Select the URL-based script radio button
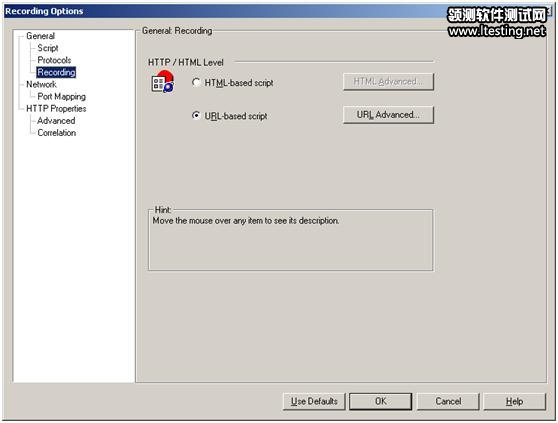558x423 pixels. 196,116
